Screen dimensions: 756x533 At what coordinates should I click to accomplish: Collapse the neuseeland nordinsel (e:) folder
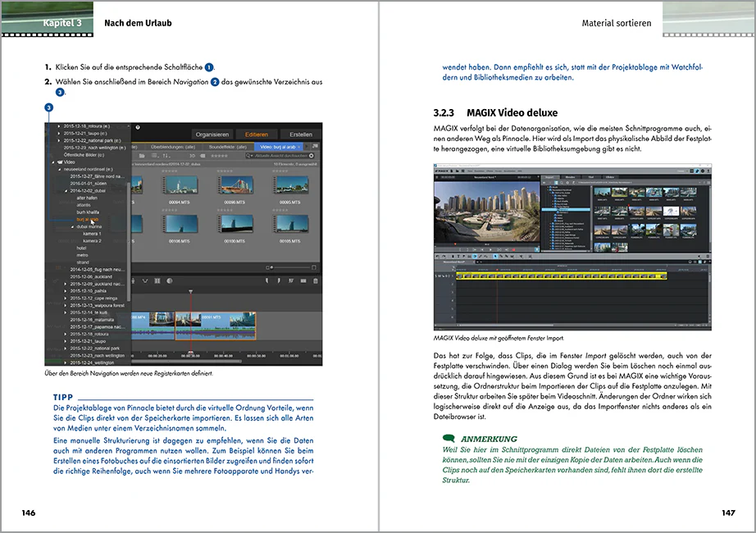(60, 169)
